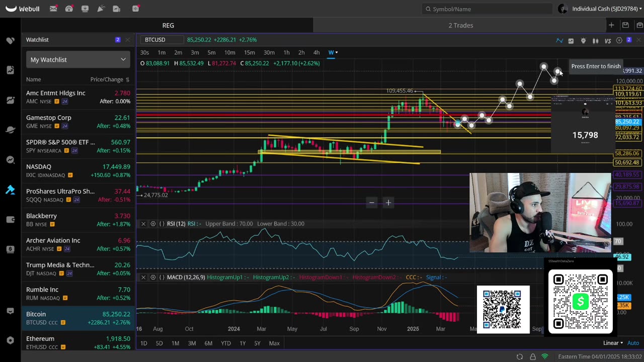The height and width of the screenshot is (362, 644).
Task: Toggle the Auto scale option
Action: [633, 343]
